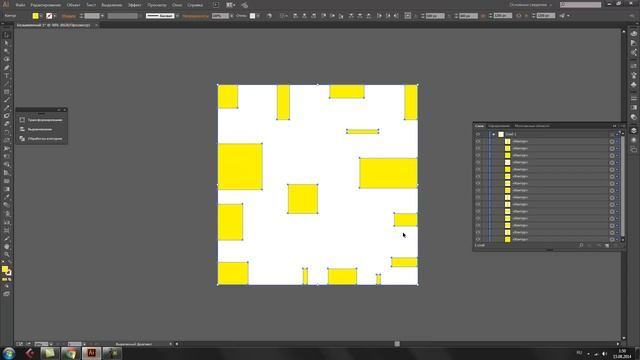
Task: Select the Magic Wand tool
Action: point(7,51)
